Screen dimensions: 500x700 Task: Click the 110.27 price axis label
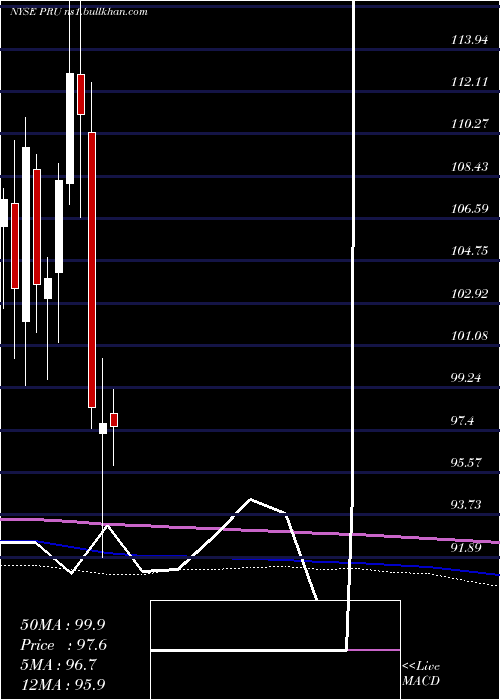point(469,124)
